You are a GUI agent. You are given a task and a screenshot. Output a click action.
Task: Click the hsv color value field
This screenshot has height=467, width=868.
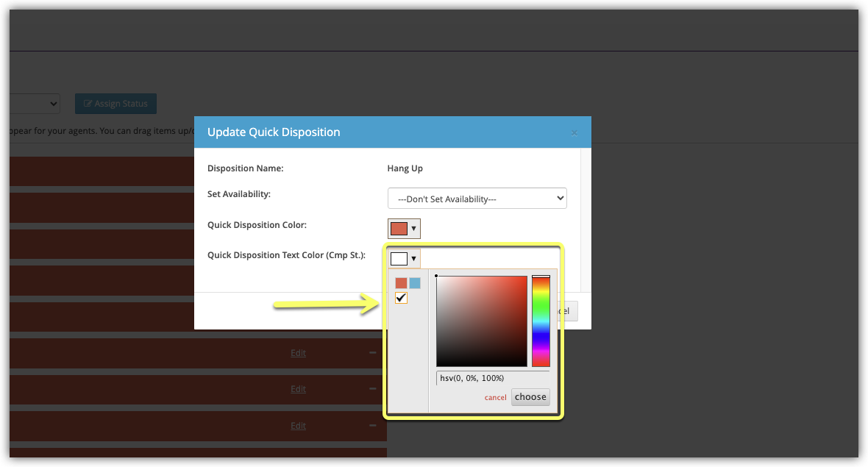pyautogui.click(x=492, y=378)
